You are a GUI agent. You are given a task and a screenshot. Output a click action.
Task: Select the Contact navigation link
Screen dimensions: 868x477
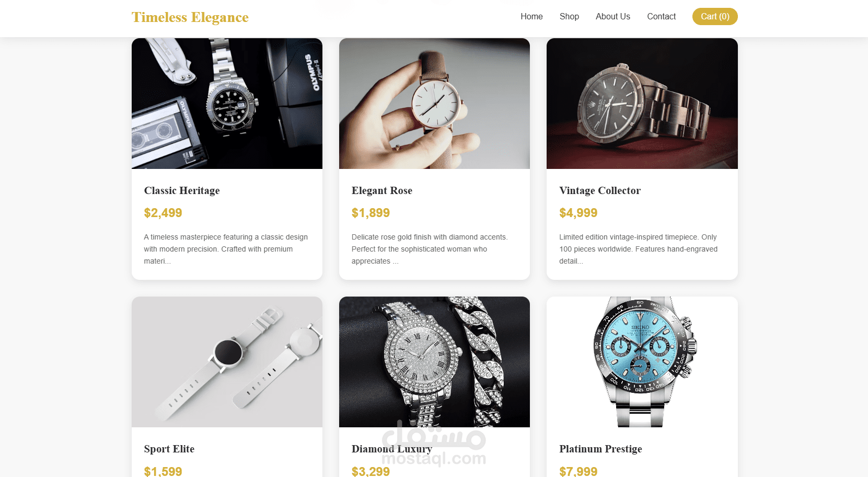coord(661,17)
